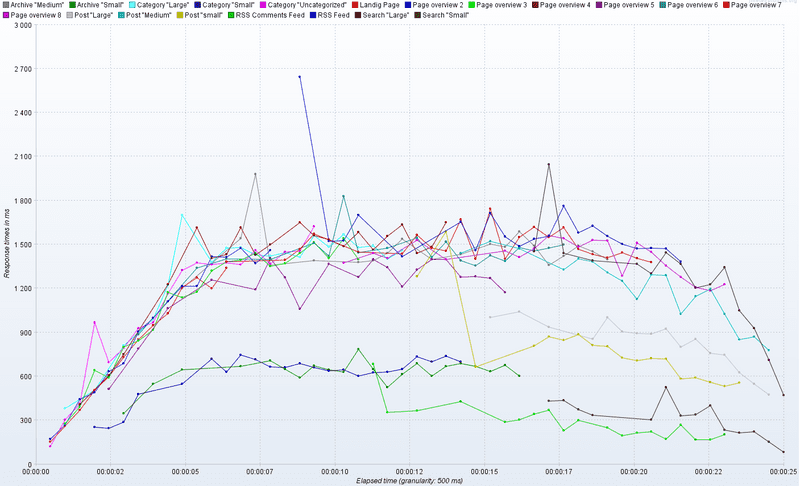Click the Landig Page legend label

(379, 5)
